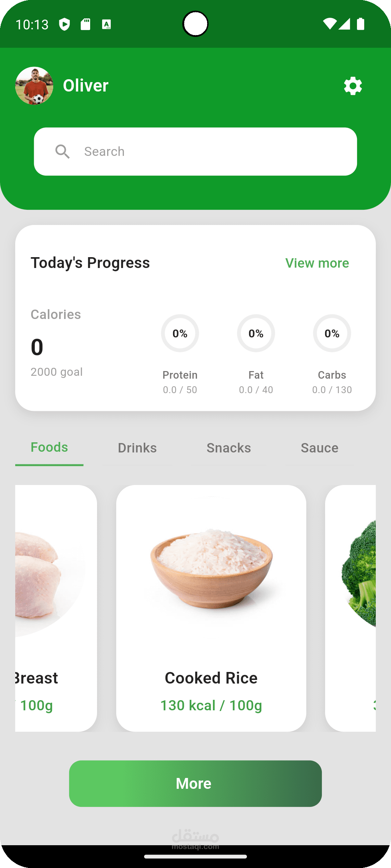Switch to the Drinks tab
Image resolution: width=391 pixels, height=868 pixels.
[137, 448]
